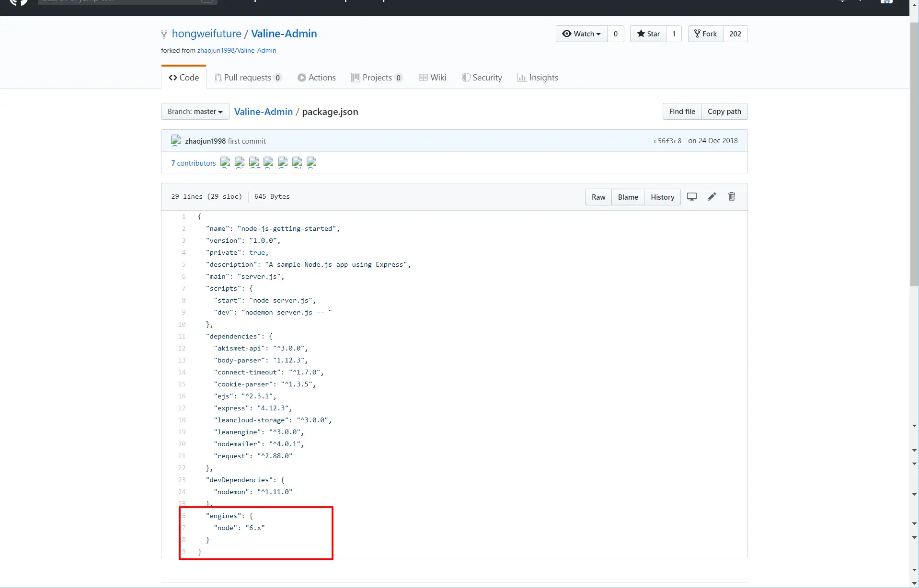Switch to the Actions tab
Viewport: 919px width, 588px height.
coord(317,78)
